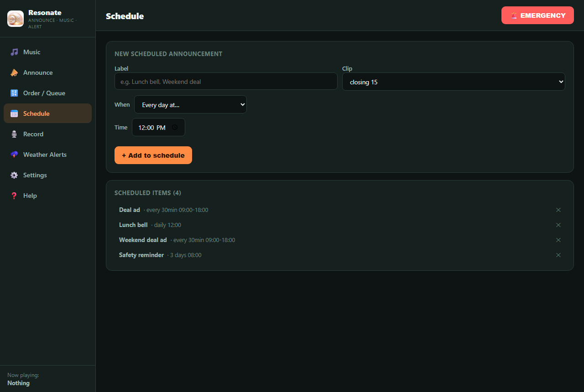Remove the Weekend deal ad entry
This screenshot has width=584, height=392.
(558, 240)
